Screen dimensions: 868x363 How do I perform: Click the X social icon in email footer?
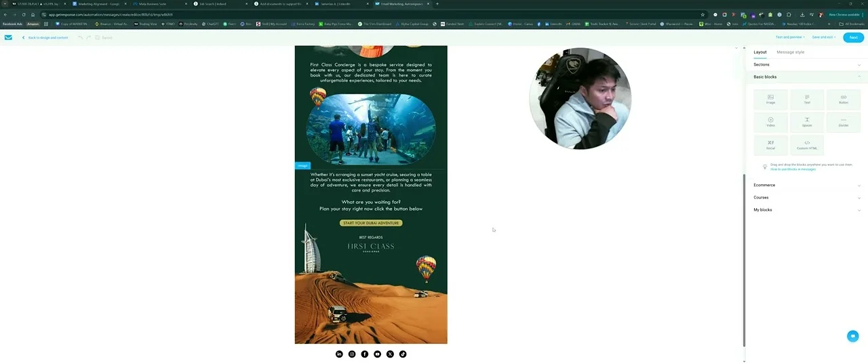tap(390, 354)
